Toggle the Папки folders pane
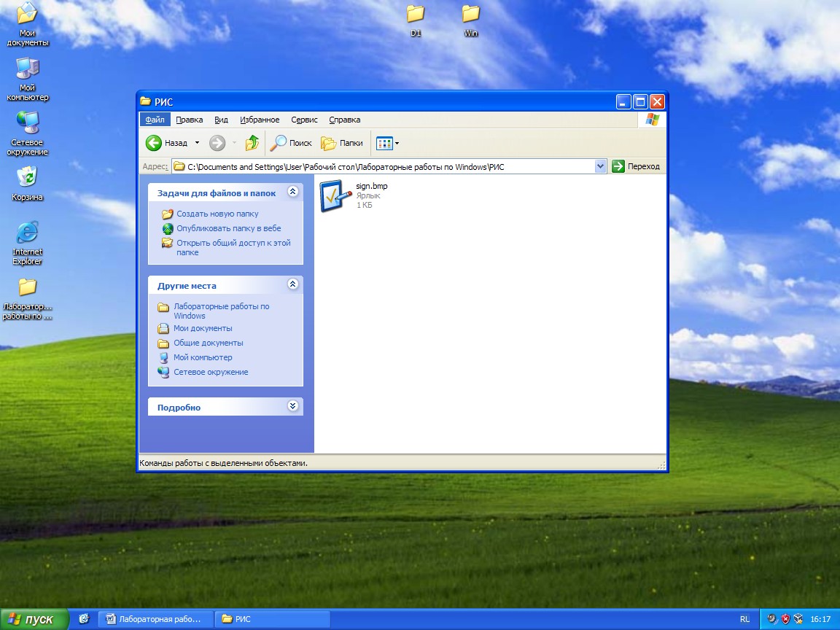The width and height of the screenshot is (840, 630). 342,143
